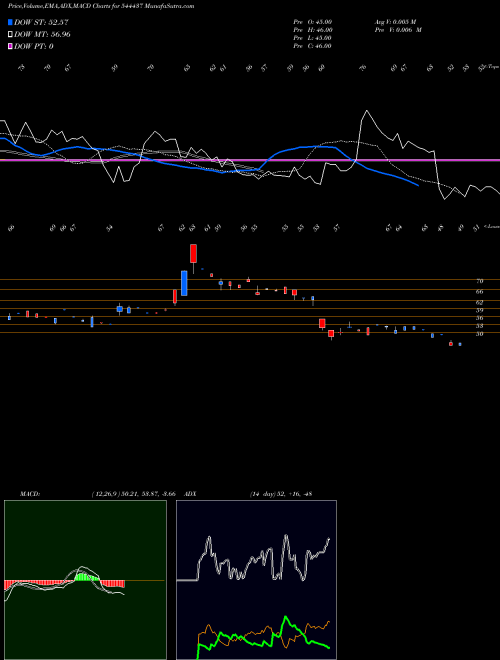Click the white DOW MT legend swatch

coord(10,35)
